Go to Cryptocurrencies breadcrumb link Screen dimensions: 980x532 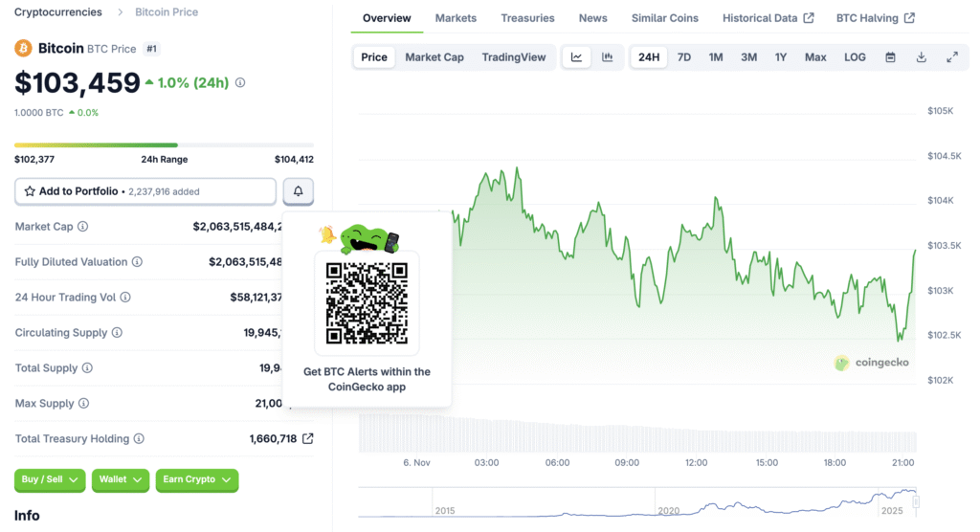[x=58, y=12]
